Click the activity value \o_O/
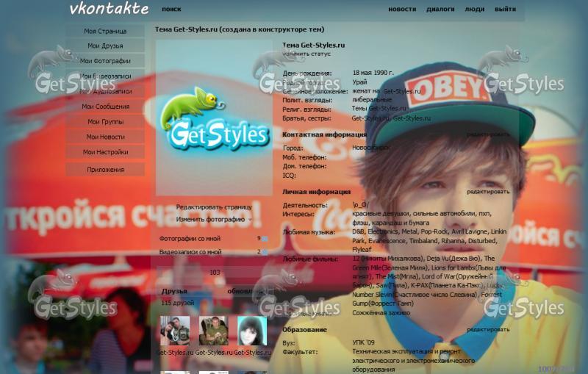 pyautogui.click(x=361, y=204)
